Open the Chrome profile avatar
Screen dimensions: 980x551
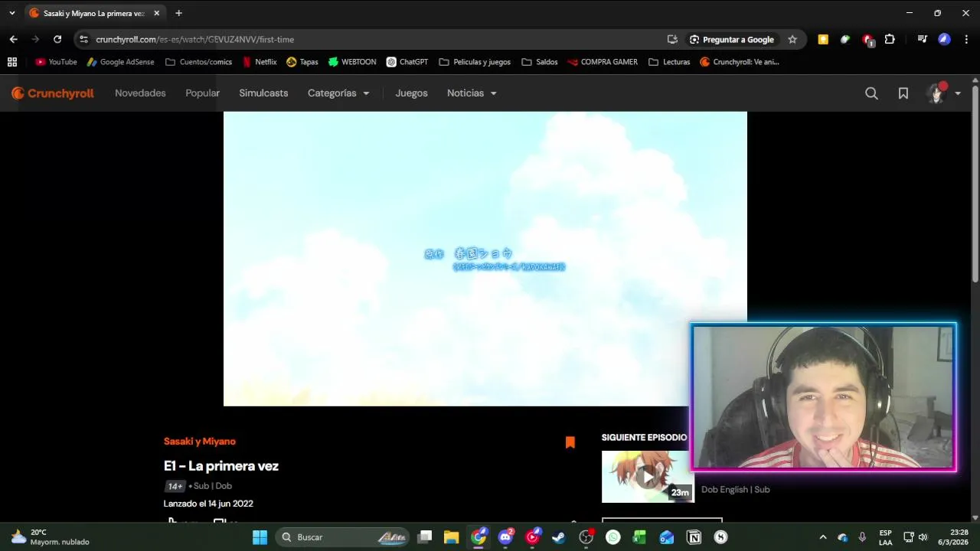(x=944, y=39)
